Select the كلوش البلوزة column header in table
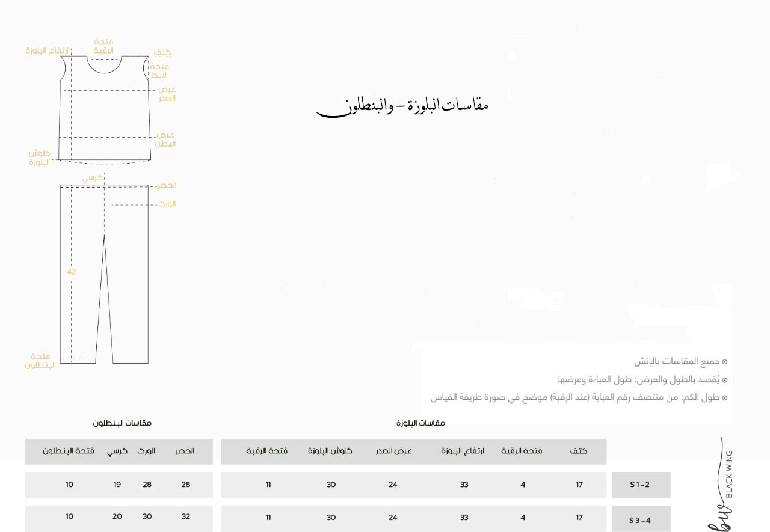The width and height of the screenshot is (770, 532). (330, 451)
